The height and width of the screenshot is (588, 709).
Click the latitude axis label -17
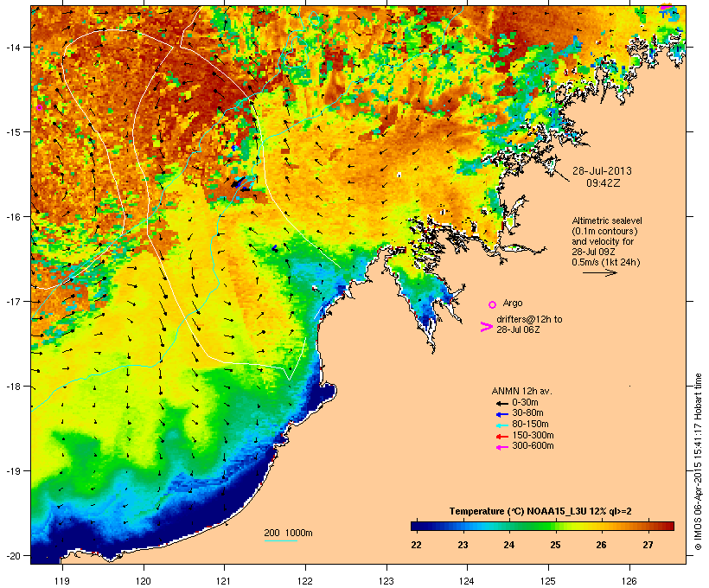point(12,302)
